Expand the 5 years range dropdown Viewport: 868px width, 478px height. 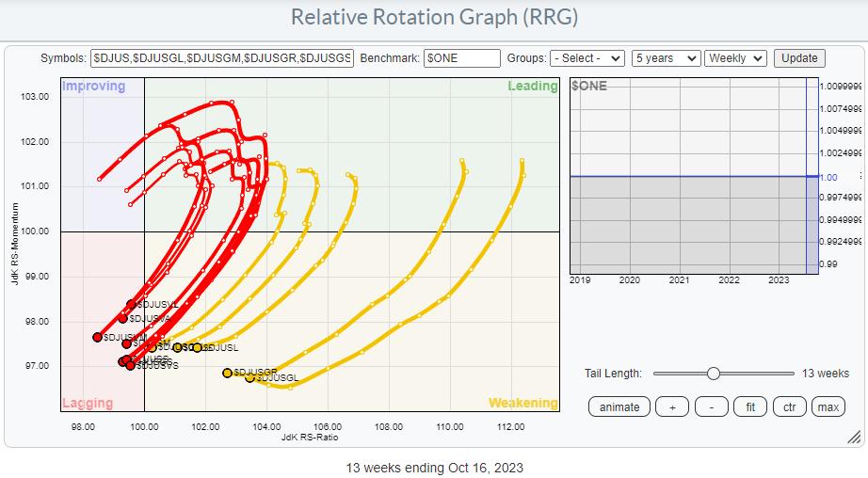click(x=666, y=58)
